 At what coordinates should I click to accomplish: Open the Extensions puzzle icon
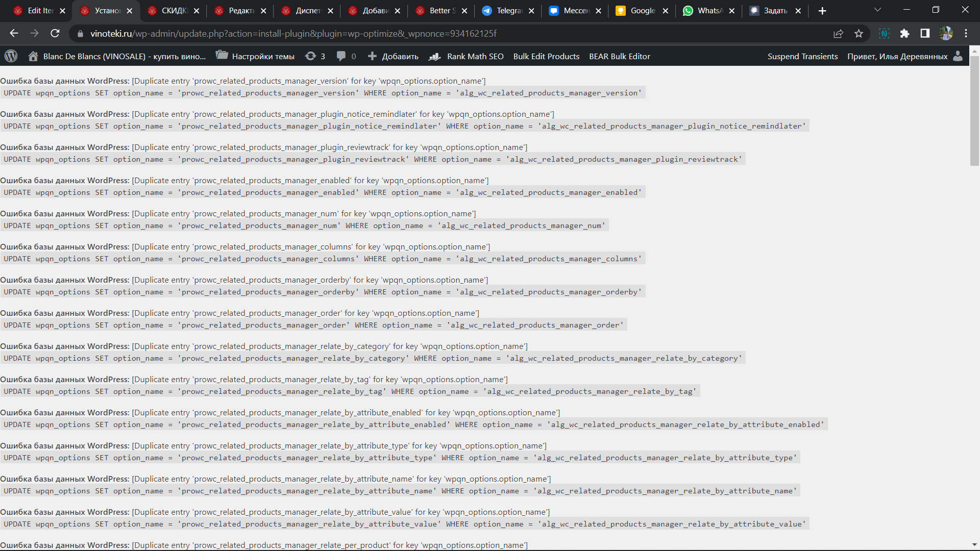[x=904, y=34]
